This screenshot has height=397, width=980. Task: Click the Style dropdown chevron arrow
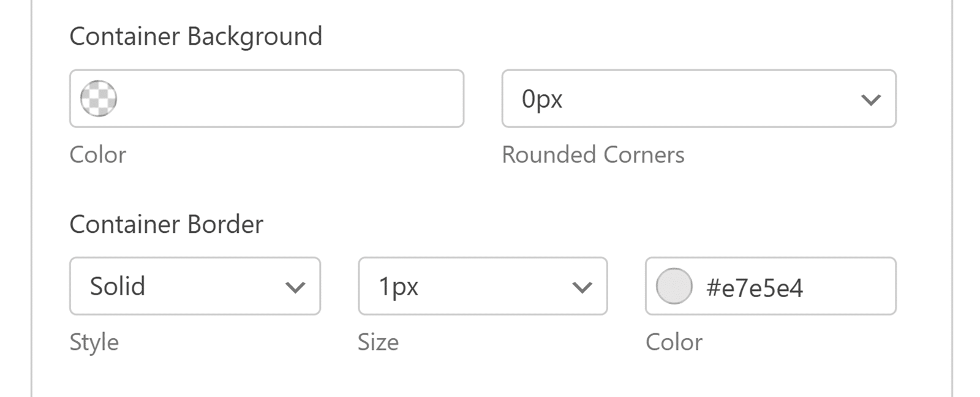click(296, 286)
